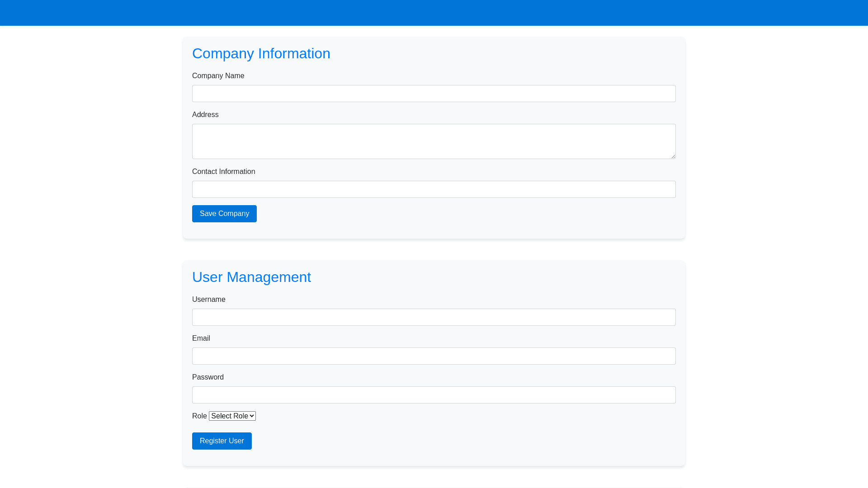The image size is (868, 488).
Task: Click the User Management heading
Action: (x=251, y=277)
